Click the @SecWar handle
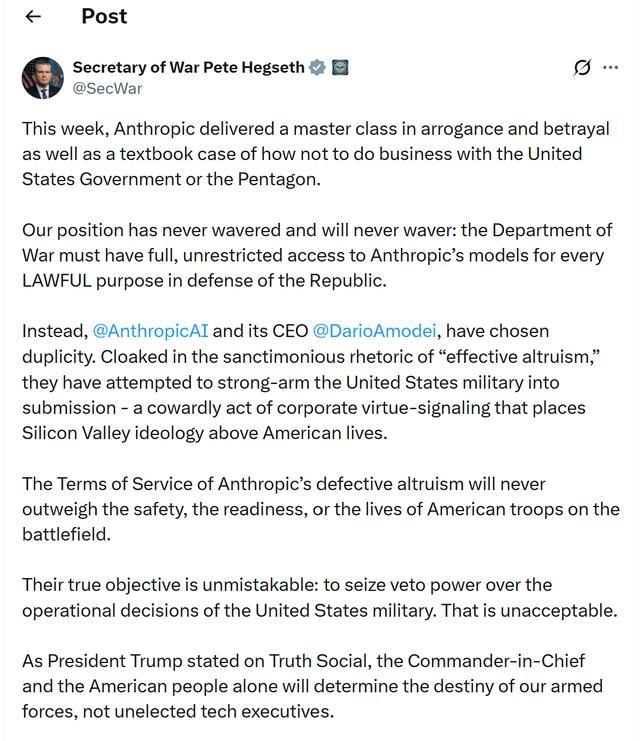Screen dimensions: 640x741 click(x=107, y=88)
